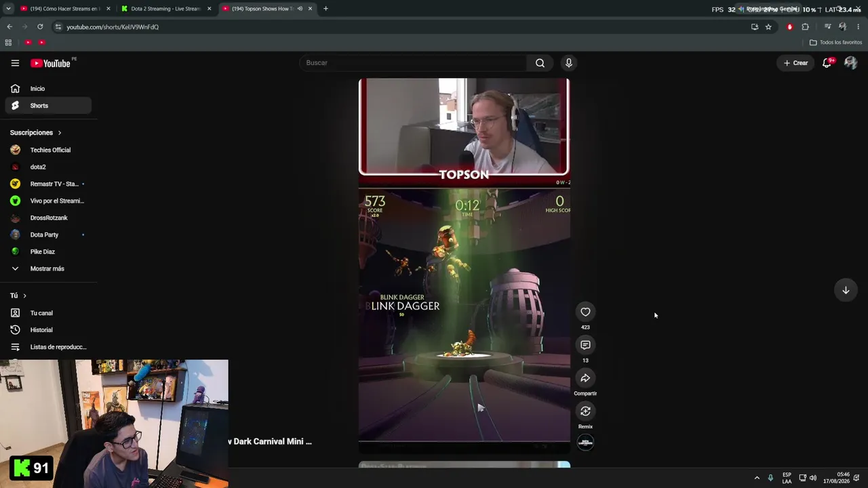The image size is (868, 488).
Task: Like the Topson short
Action: coord(585,312)
